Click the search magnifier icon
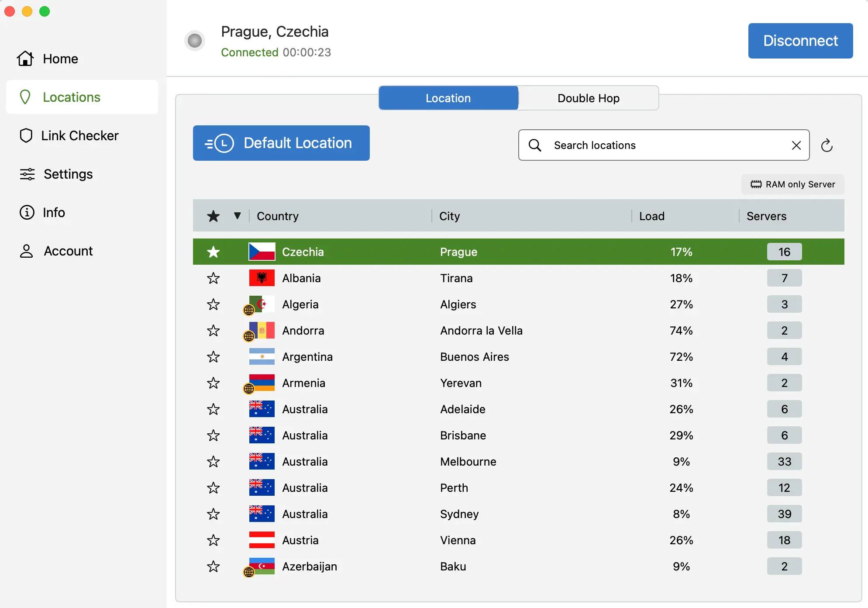This screenshot has width=868, height=608. coord(535,145)
